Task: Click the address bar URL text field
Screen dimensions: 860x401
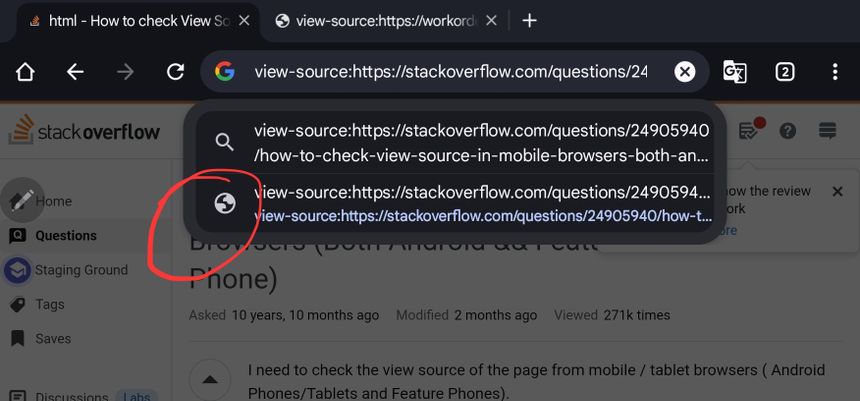Action: point(450,72)
